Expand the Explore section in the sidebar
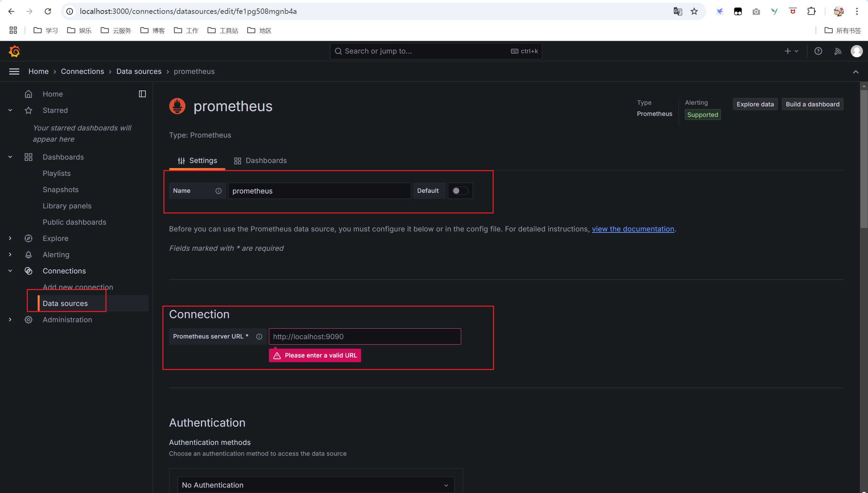 coord(10,238)
